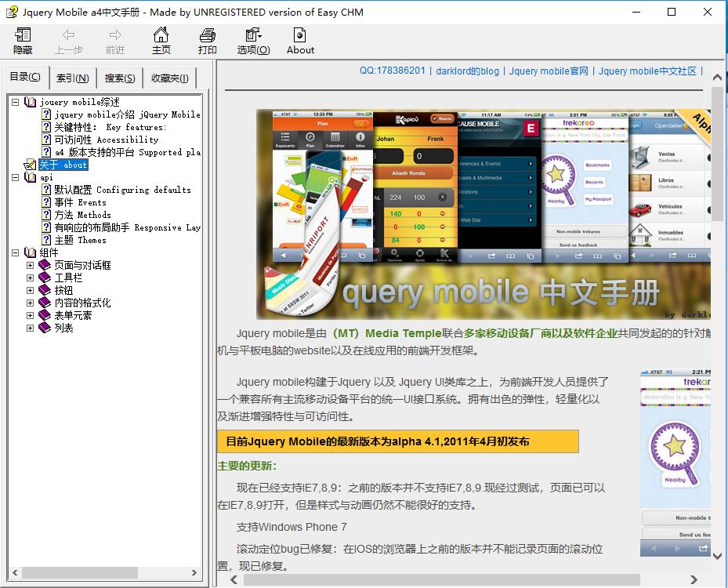This screenshot has width=728, height=588.
Task: Expand the 按钮 node
Action: click(31, 290)
